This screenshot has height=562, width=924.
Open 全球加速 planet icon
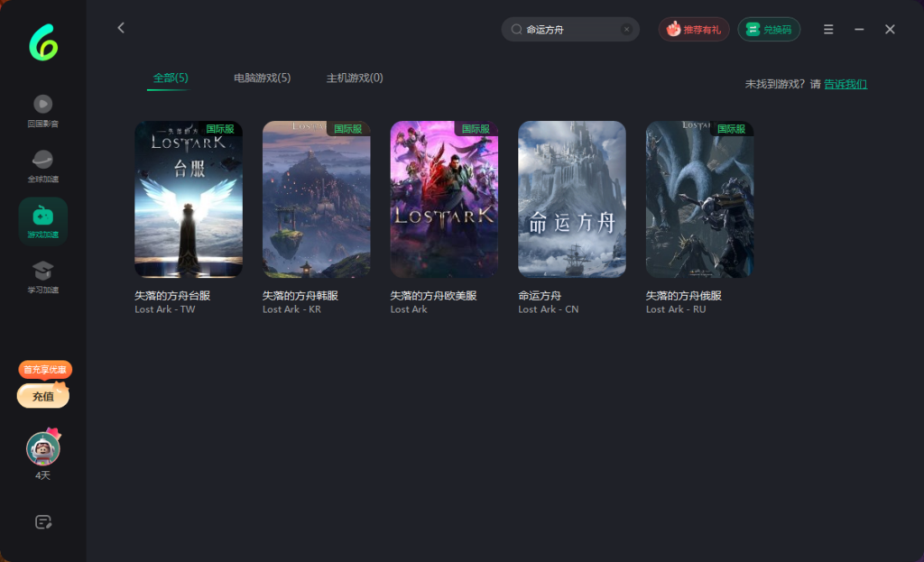tap(42, 161)
